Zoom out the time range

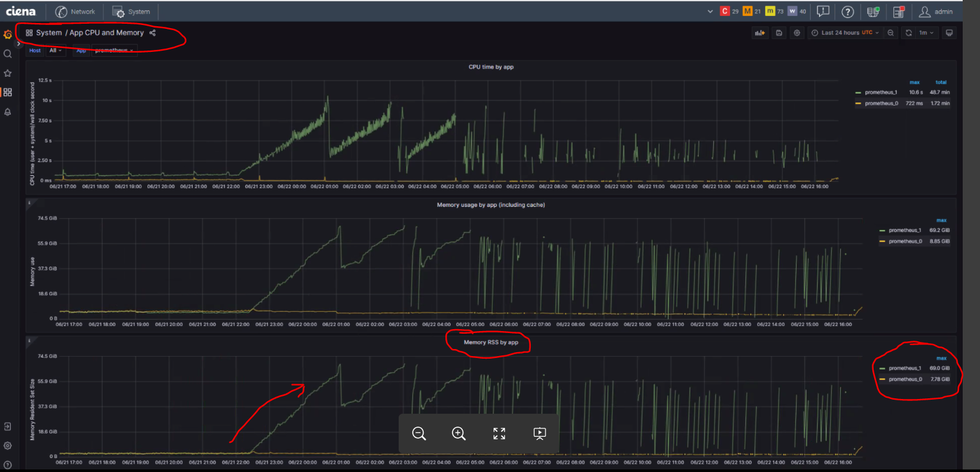pyautogui.click(x=890, y=33)
